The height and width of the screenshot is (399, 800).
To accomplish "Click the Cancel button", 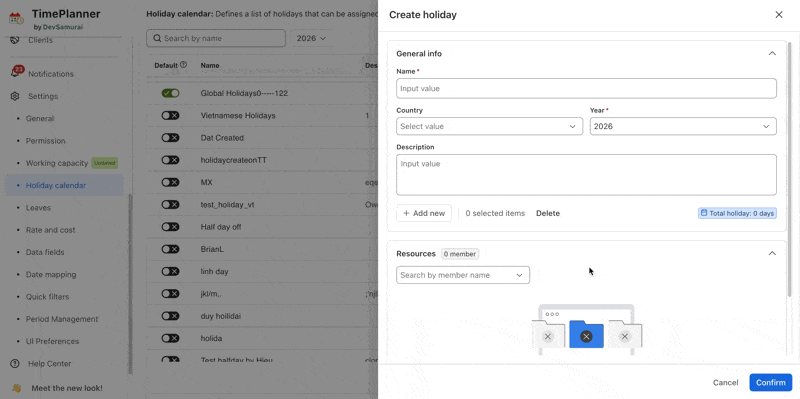I will pos(725,383).
